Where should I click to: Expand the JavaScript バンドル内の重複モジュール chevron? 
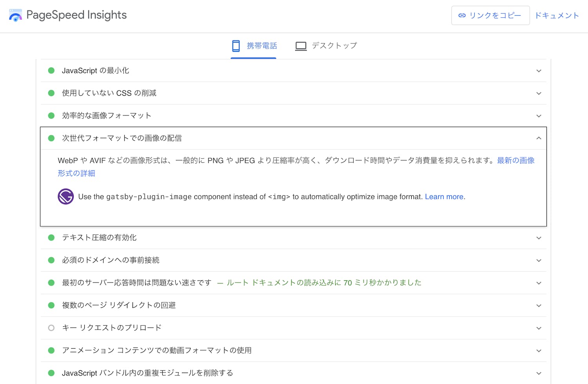click(x=539, y=373)
